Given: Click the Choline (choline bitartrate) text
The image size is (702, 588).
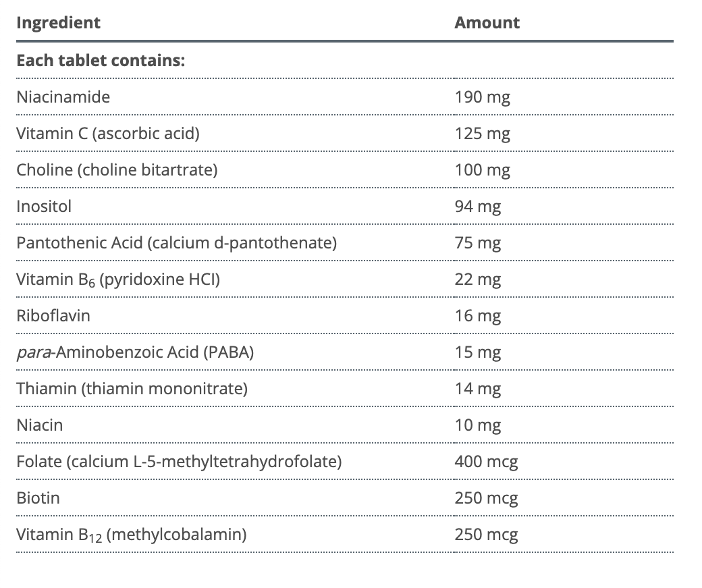Looking at the screenshot, I should tap(117, 169).
